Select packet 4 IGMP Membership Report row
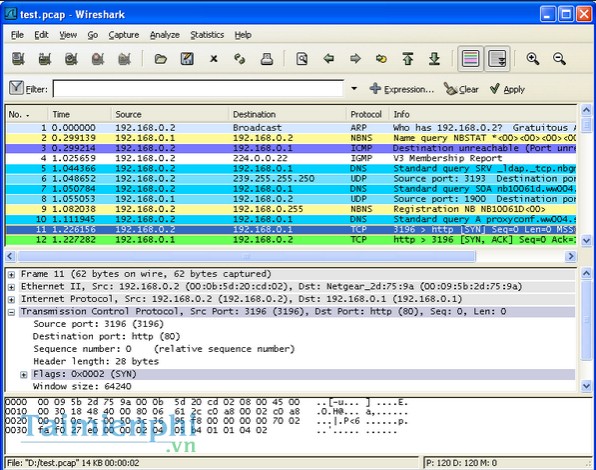The height and width of the screenshot is (470, 596). click(291, 158)
